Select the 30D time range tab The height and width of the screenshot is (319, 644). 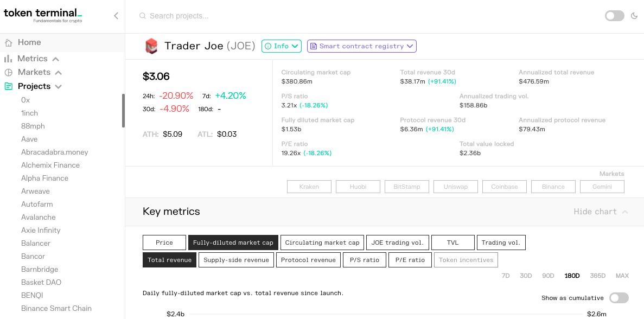tap(526, 276)
